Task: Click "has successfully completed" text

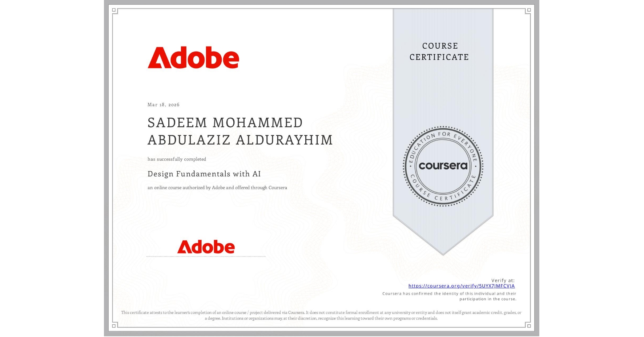Action: point(177,159)
